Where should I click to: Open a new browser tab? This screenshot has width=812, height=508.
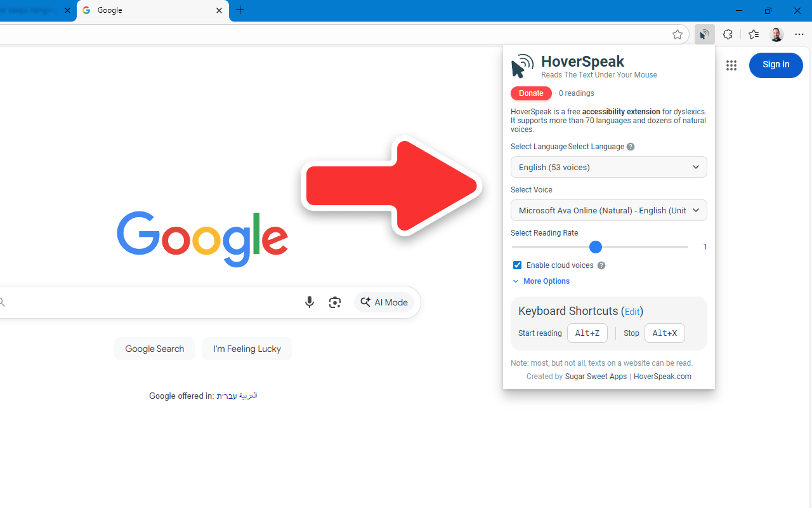pyautogui.click(x=240, y=10)
